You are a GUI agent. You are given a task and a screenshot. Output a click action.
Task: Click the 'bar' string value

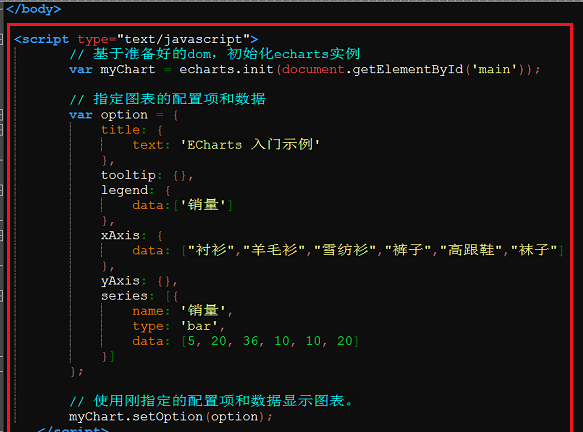coord(199,326)
